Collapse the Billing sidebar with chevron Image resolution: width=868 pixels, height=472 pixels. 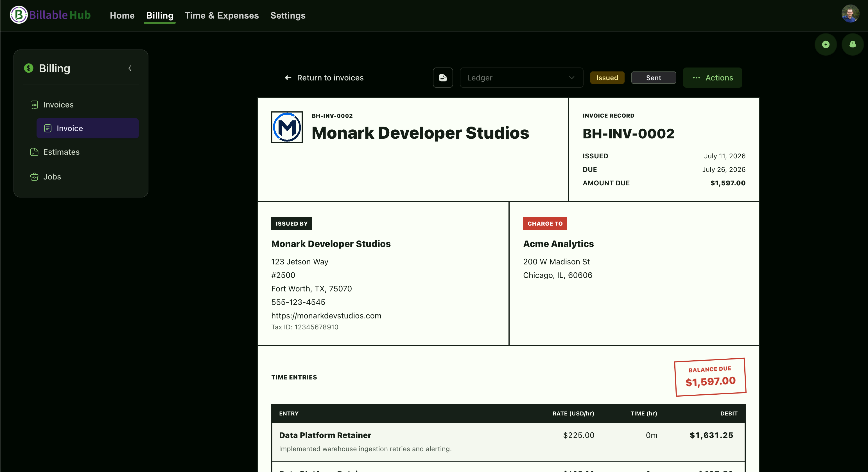click(x=130, y=68)
